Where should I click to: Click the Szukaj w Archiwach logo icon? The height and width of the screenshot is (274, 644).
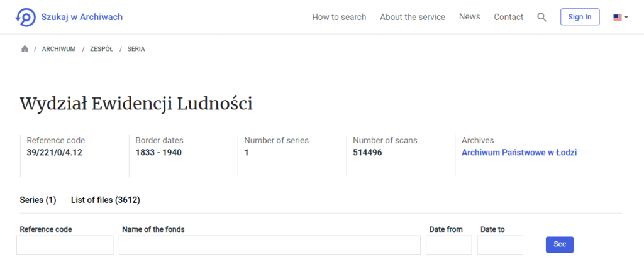25,17
